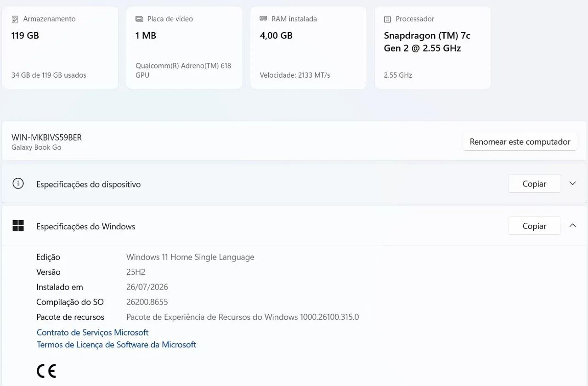
Task: Rename this PC via Renomear este computador
Action: (520, 142)
